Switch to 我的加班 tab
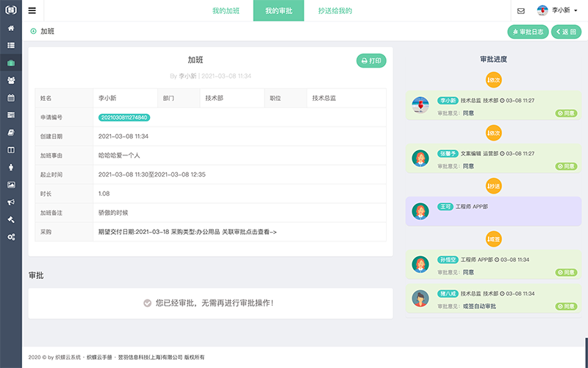Viewport: 588px width, 368px height. point(226,10)
